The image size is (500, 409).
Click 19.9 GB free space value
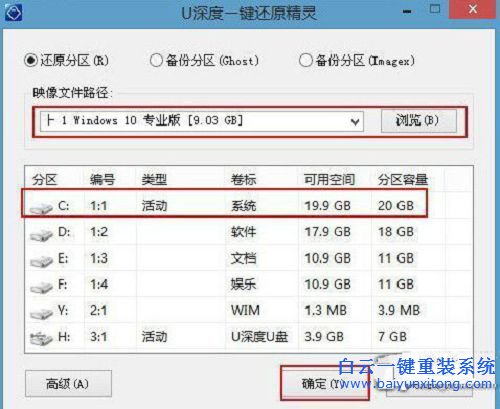pyautogui.click(x=327, y=206)
